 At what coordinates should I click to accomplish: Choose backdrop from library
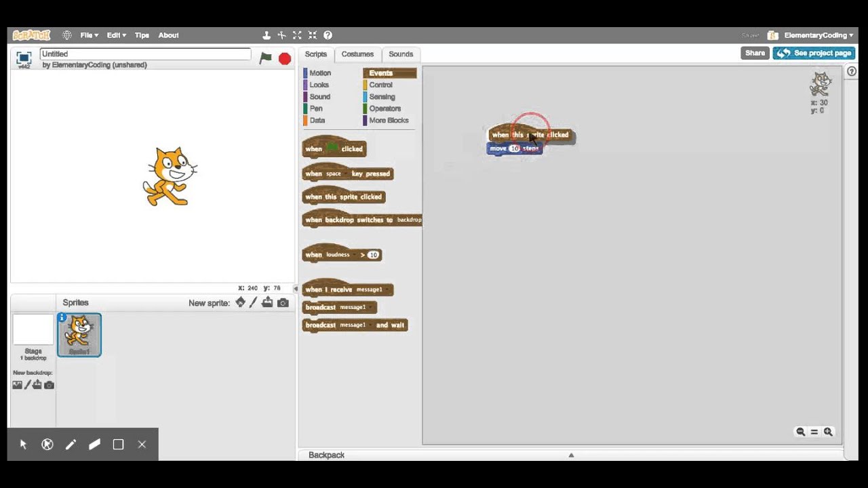pyautogui.click(x=17, y=385)
